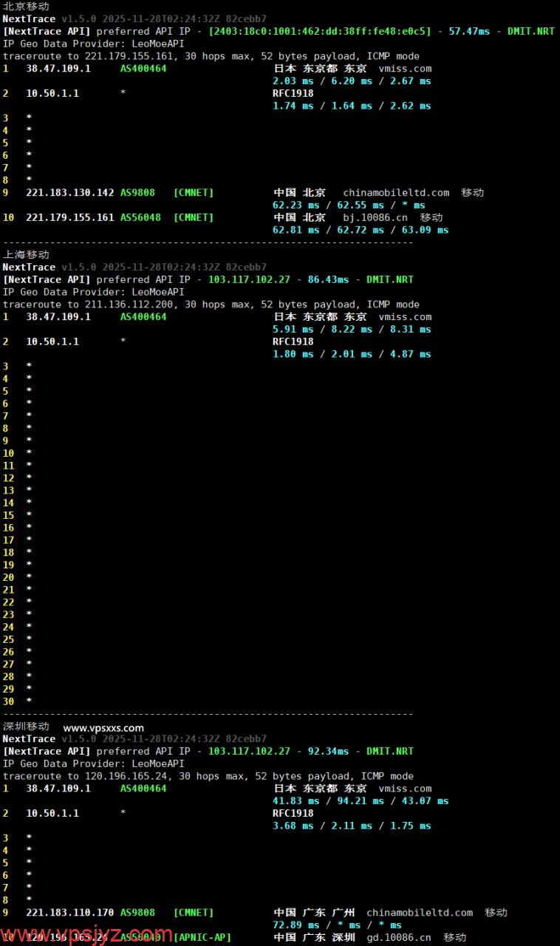Open the gd.10086.cn hostname
The width and height of the screenshot is (560, 946).
pyautogui.click(x=399, y=937)
